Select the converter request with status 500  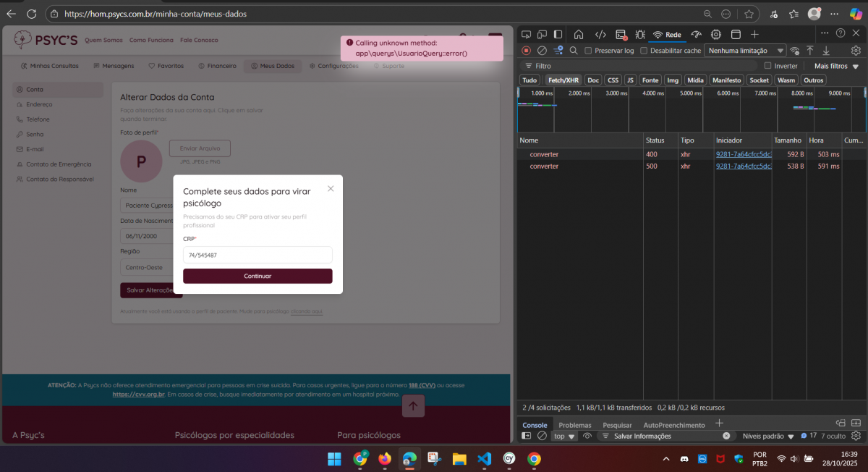click(544, 167)
